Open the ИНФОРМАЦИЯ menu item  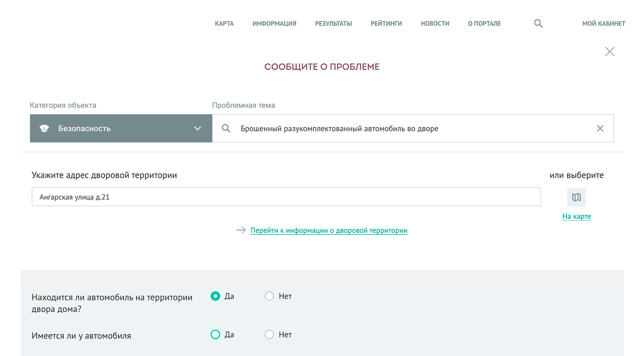(274, 24)
